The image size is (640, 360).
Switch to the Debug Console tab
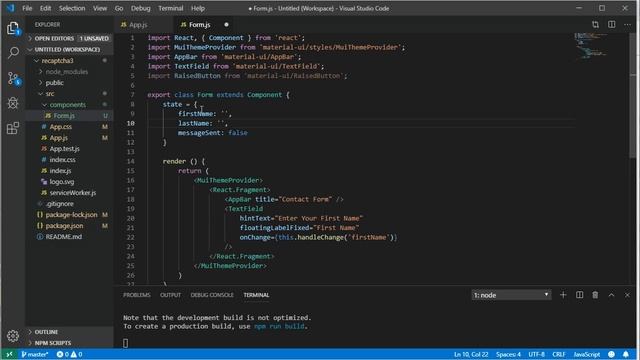212,295
